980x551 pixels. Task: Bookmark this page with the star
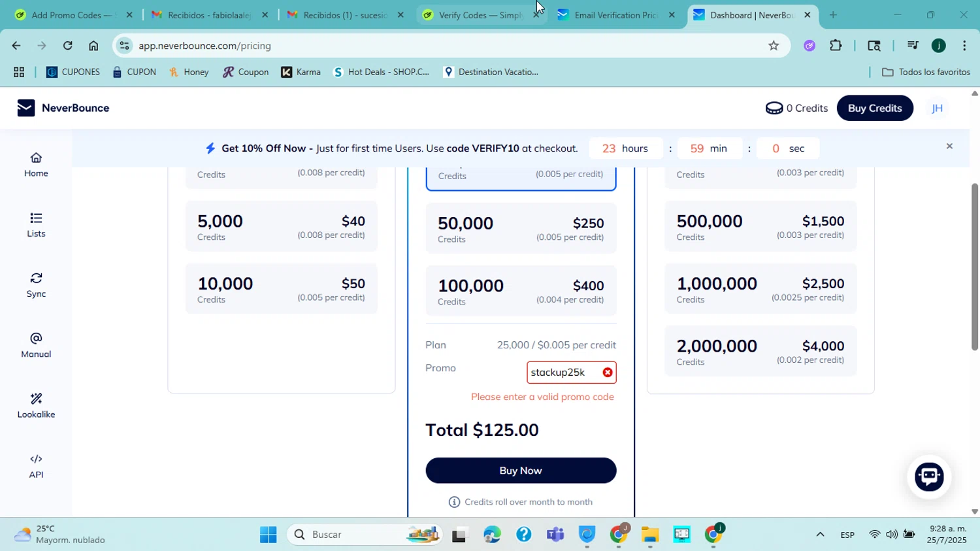tap(774, 45)
